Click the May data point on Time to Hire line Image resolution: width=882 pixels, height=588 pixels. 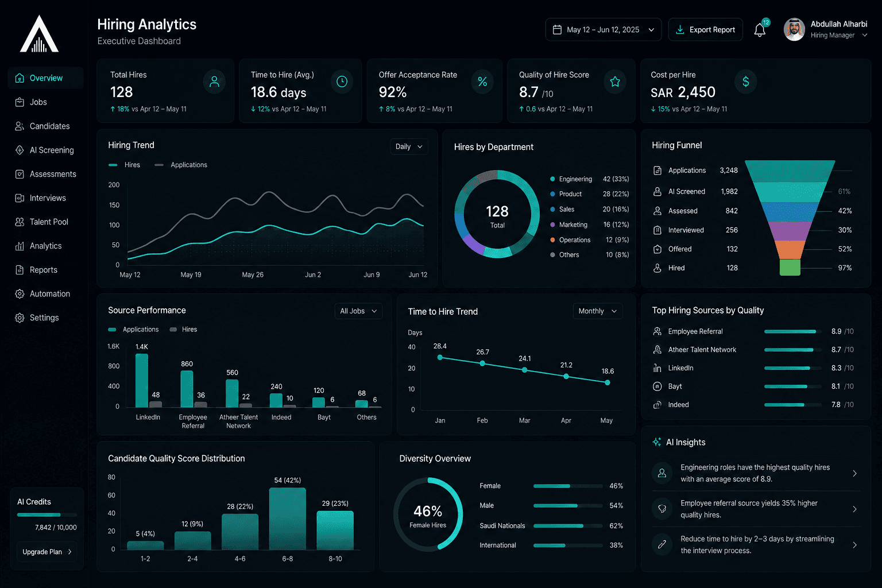(x=608, y=382)
